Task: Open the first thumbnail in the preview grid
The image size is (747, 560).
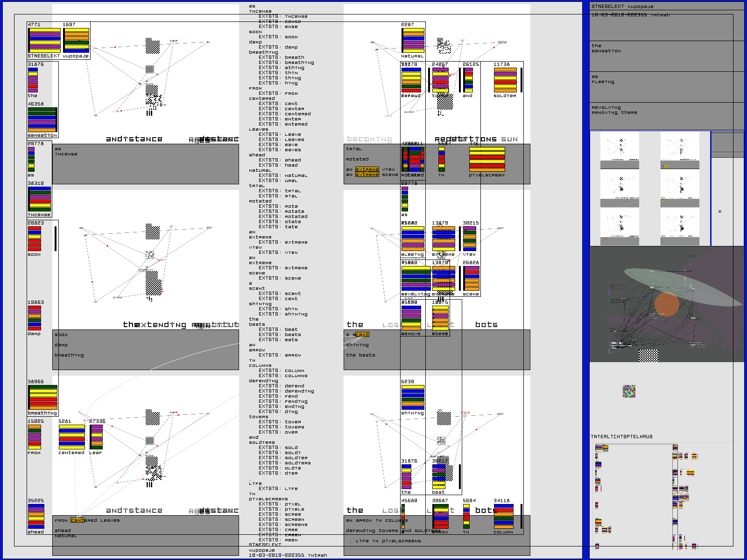Action: click(x=620, y=150)
